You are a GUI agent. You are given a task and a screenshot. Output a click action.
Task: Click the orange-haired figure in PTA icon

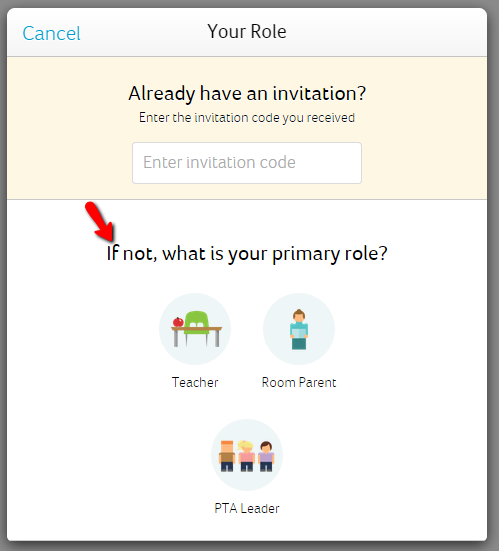click(x=227, y=456)
